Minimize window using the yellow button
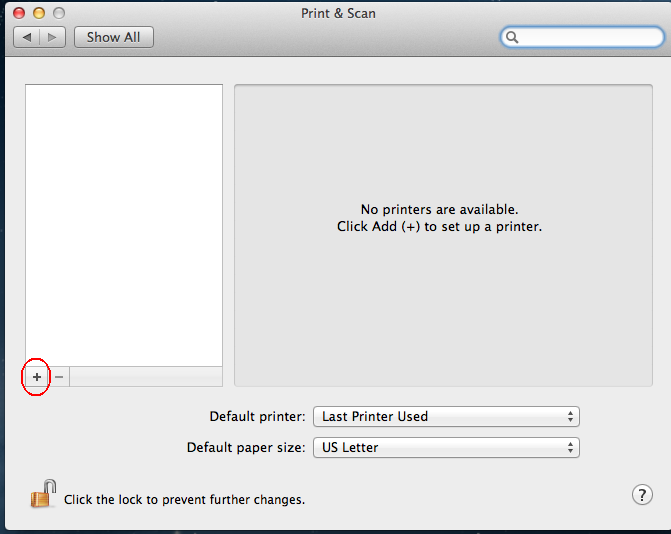 point(39,13)
